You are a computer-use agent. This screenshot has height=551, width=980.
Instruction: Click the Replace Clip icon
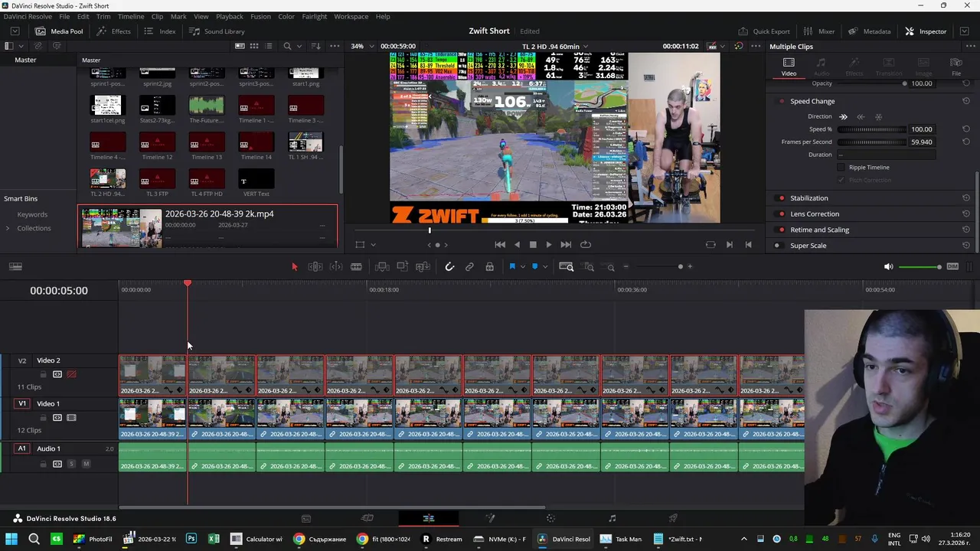[x=423, y=266]
